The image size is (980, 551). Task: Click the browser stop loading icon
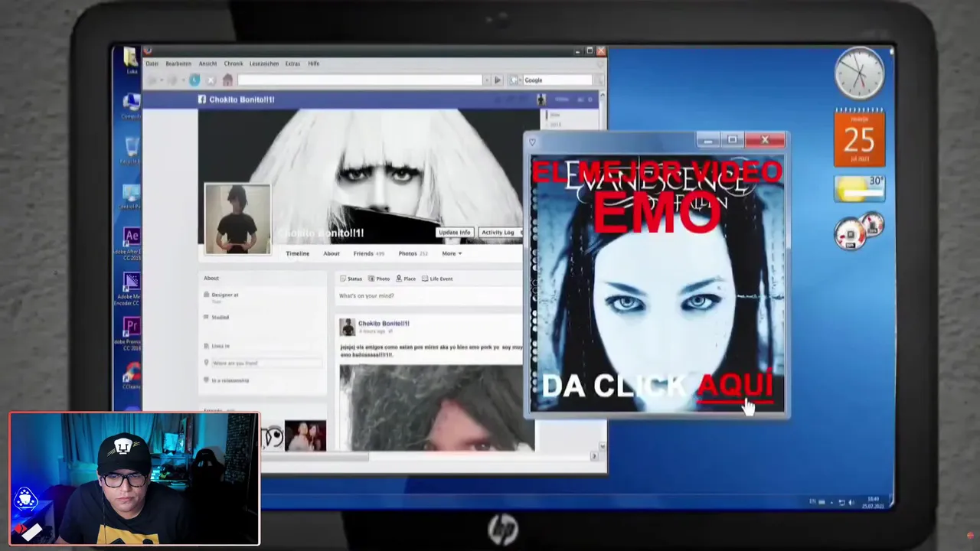click(211, 80)
